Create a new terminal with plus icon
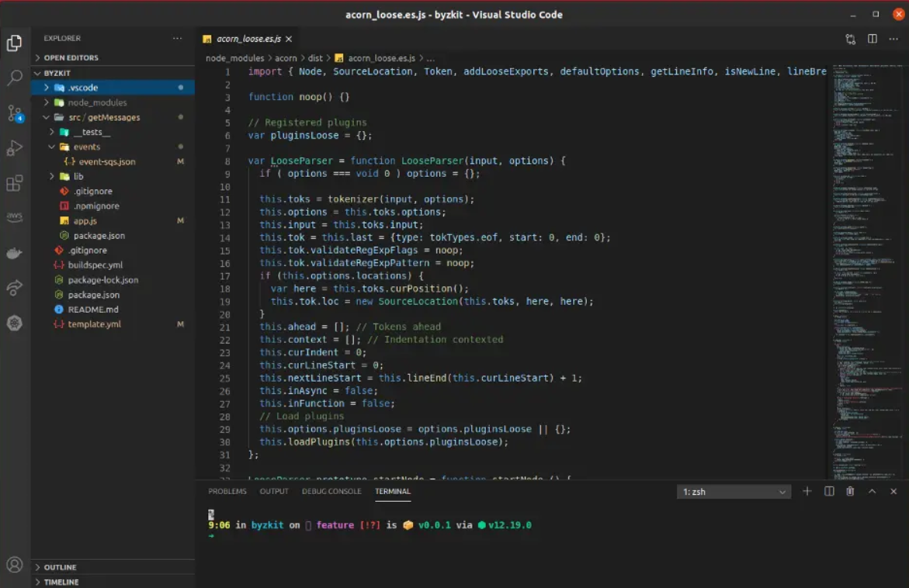Image resolution: width=909 pixels, height=588 pixels. tap(807, 491)
